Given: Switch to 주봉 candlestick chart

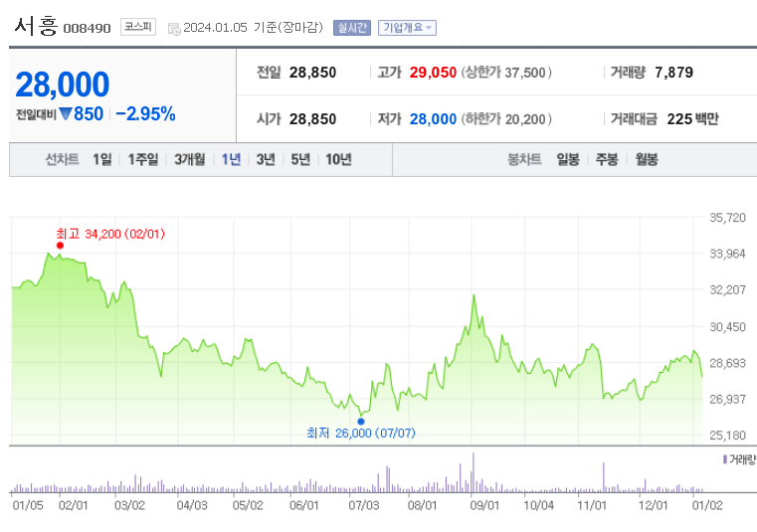Looking at the screenshot, I should [607, 159].
